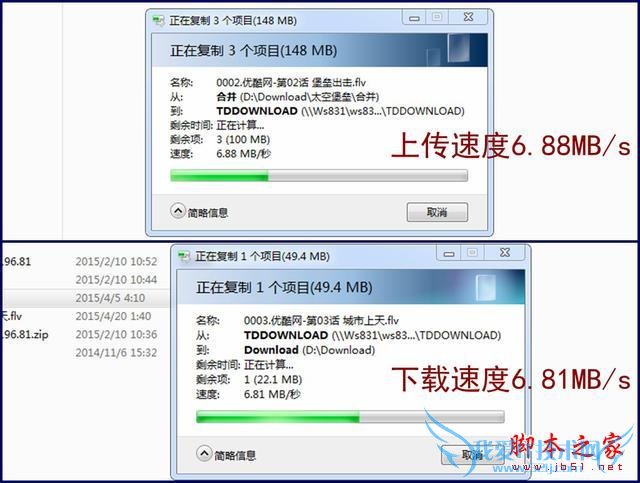This screenshot has width=640, height=483.
Task: Minimize the 49.4 MB copy dialog
Action: coord(449,254)
